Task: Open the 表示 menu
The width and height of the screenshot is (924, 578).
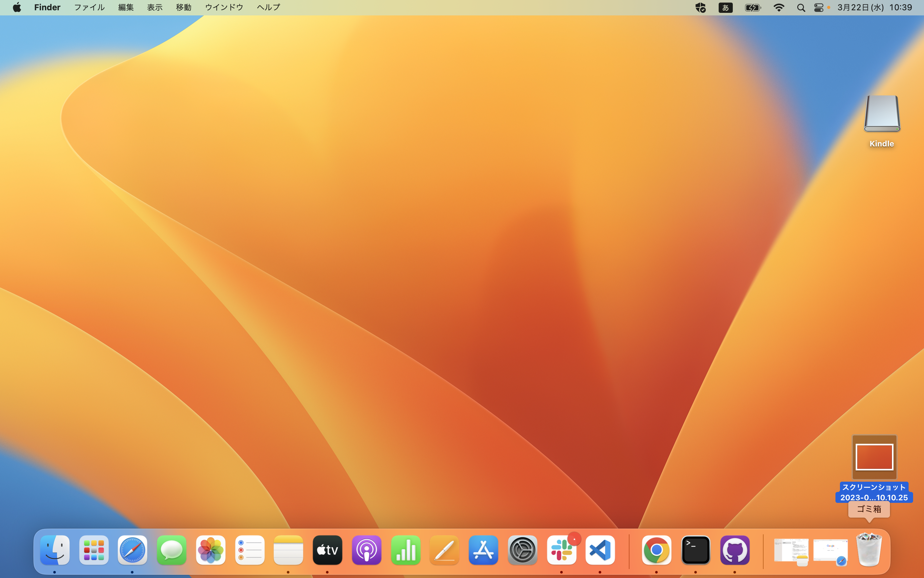Action: pos(155,7)
